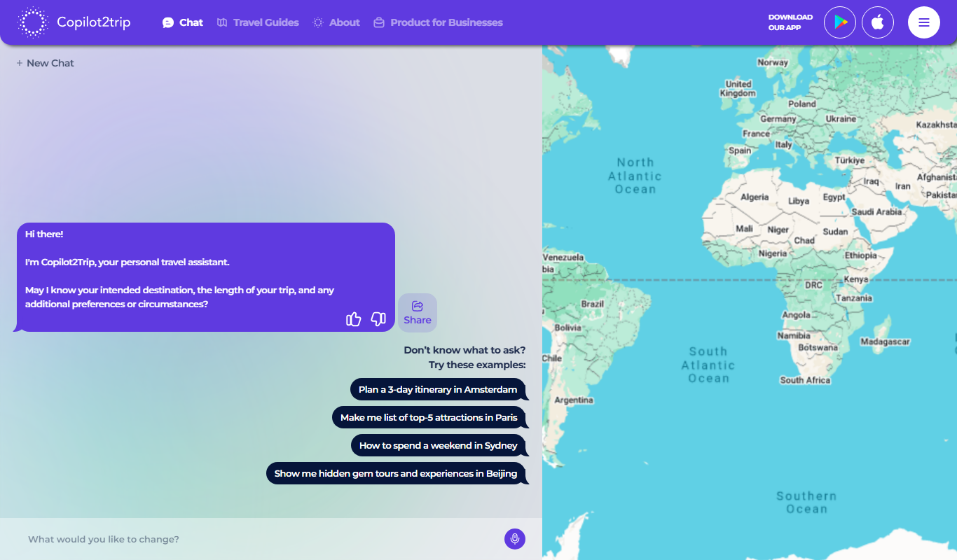Choose 'How to spend a weekend in Sydney'
This screenshot has height=560, width=957.
coord(439,445)
